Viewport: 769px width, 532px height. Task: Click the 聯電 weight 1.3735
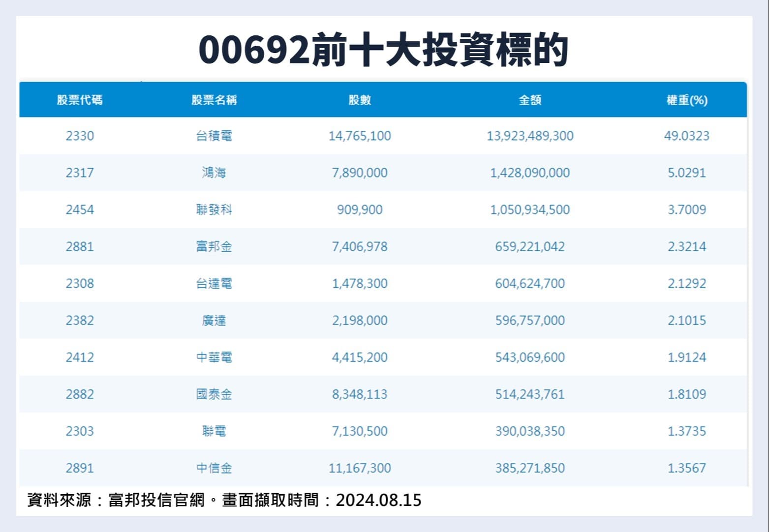[686, 431]
